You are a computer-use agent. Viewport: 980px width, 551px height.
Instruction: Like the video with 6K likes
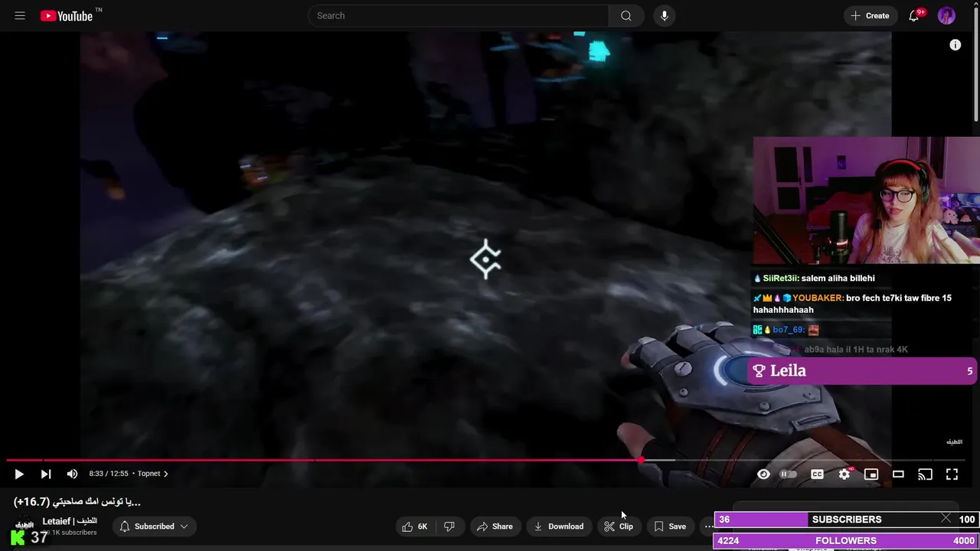415,527
